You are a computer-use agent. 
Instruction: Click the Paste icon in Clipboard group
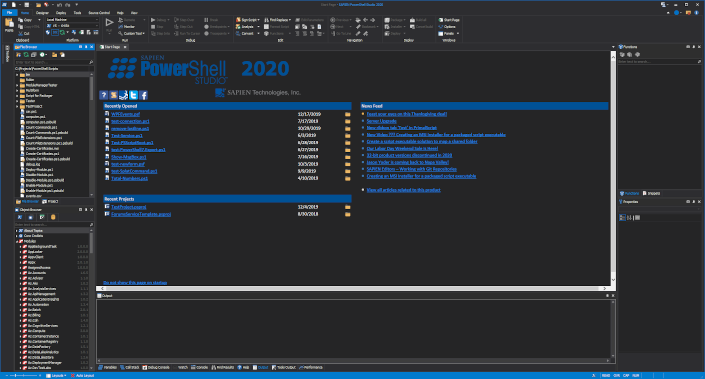pyautogui.click(x=9, y=23)
